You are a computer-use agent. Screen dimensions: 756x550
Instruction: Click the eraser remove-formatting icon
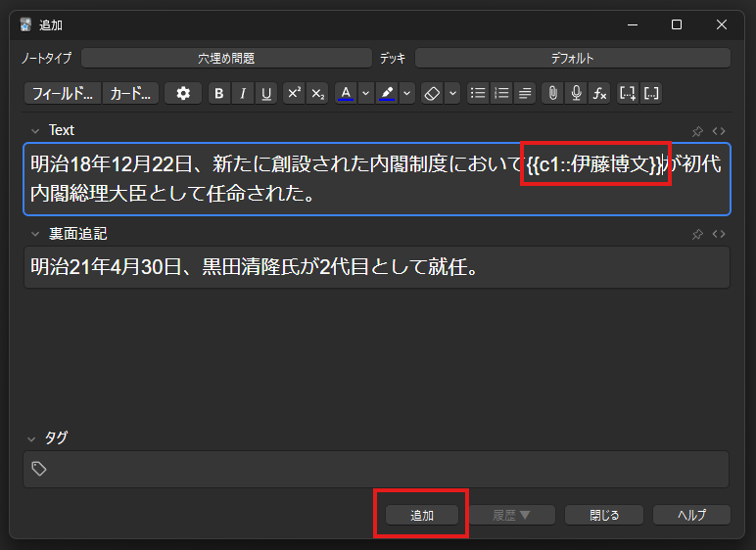pyautogui.click(x=432, y=94)
